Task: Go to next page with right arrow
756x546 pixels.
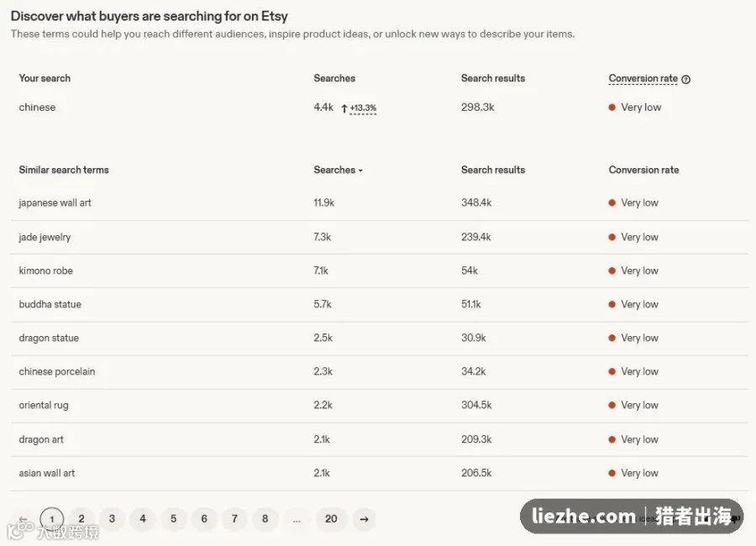Action: click(x=364, y=519)
